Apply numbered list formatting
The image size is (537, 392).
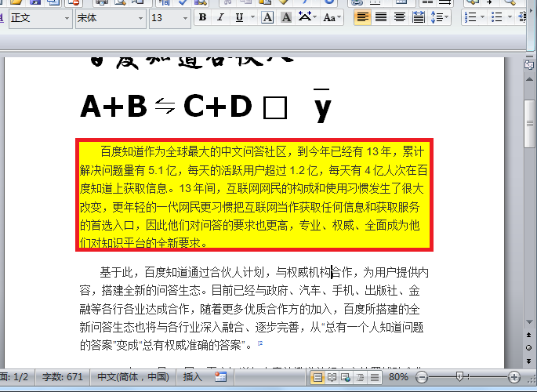(x=471, y=17)
